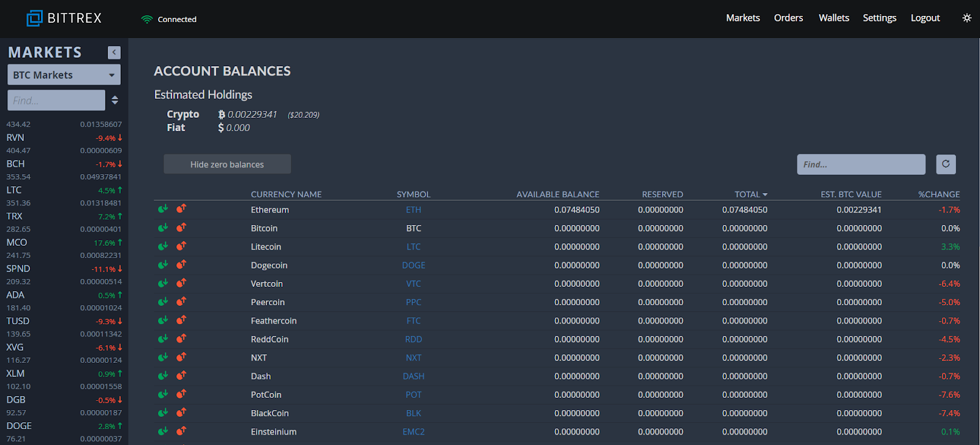Toggle the light/dark theme sun icon

click(x=967, y=18)
